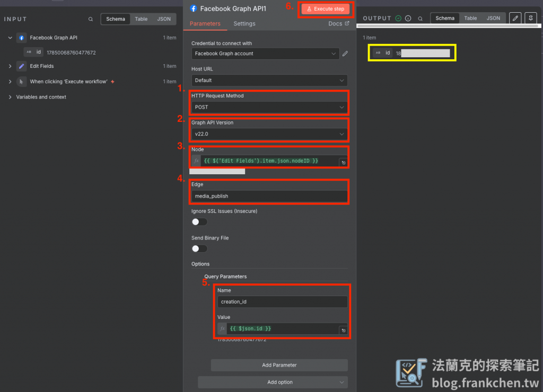The width and height of the screenshot is (543, 392).
Task: Click Facebook icon in the input tree
Action: coord(21,38)
